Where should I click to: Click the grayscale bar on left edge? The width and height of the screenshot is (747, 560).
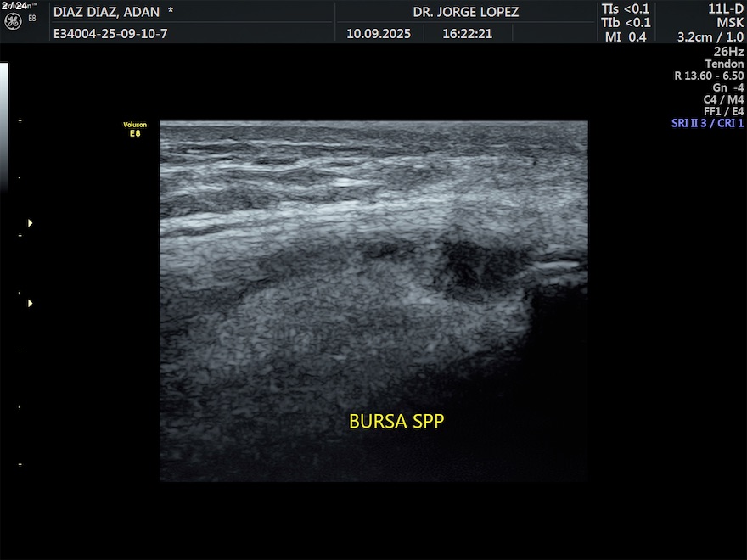(3, 126)
